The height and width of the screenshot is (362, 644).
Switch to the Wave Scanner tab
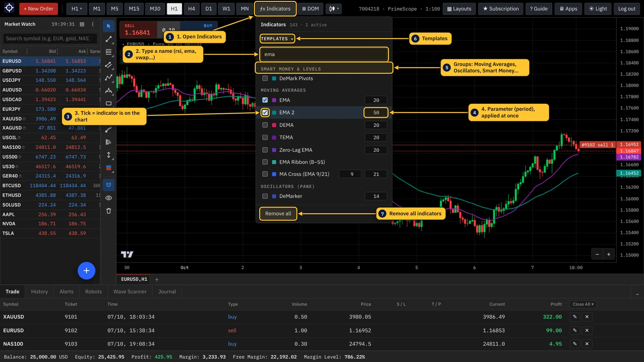(x=130, y=292)
